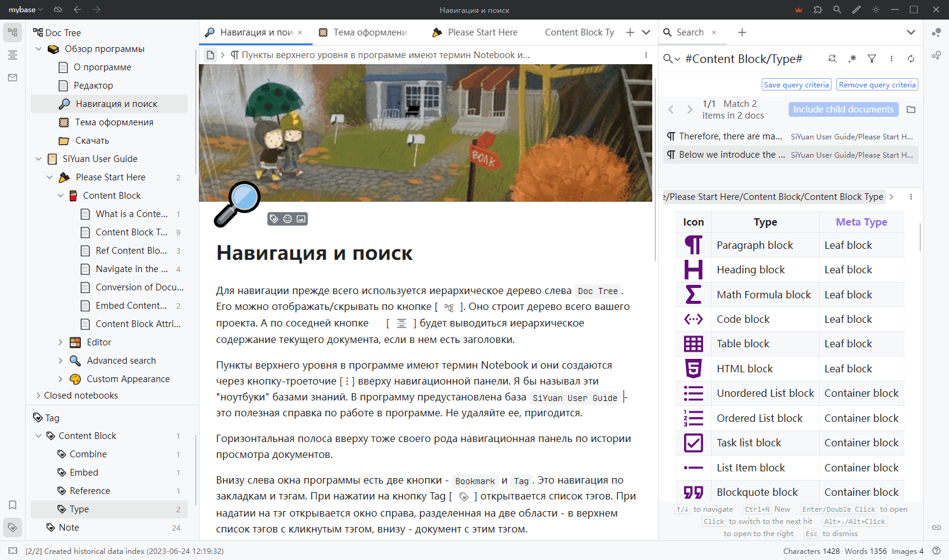Collapse the Content Block tag group
The image size is (949, 560).
click(x=39, y=436)
